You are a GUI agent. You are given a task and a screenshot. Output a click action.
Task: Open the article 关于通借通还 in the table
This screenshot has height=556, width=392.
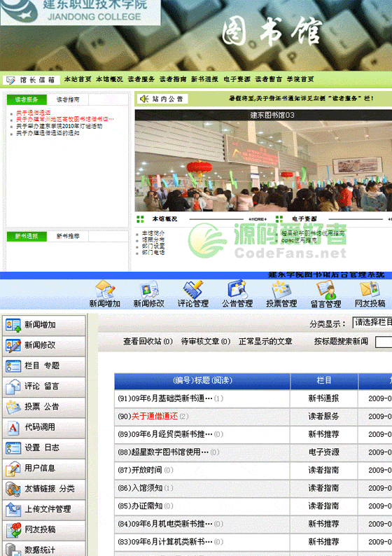coord(155,416)
